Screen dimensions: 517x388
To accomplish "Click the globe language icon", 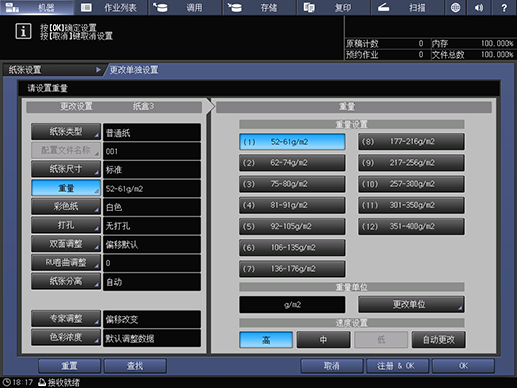I will (455, 7).
